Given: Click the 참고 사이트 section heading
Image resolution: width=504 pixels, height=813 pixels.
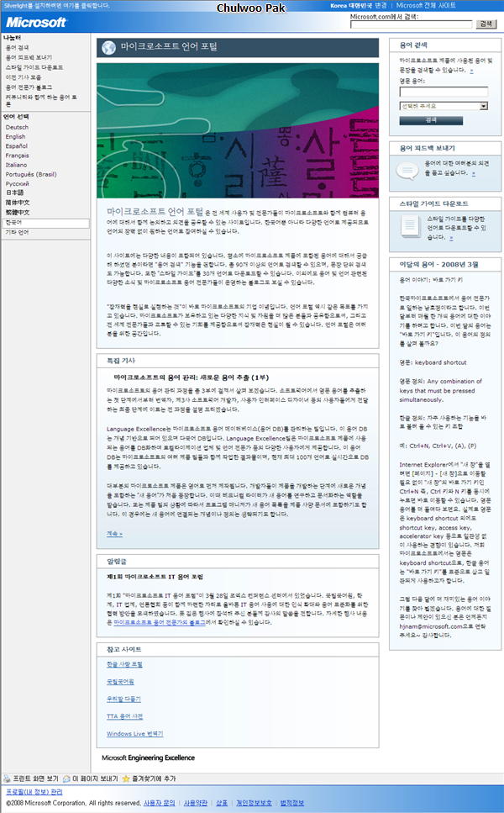Looking at the screenshot, I should point(123,649).
